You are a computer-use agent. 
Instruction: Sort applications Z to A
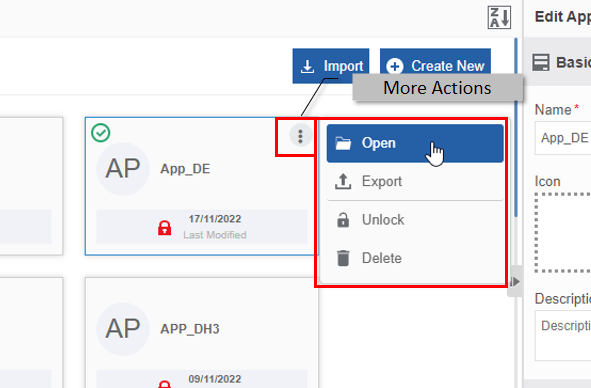499,17
